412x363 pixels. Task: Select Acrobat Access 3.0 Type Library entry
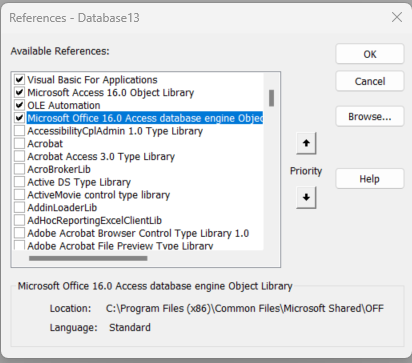(x=101, y=156)
